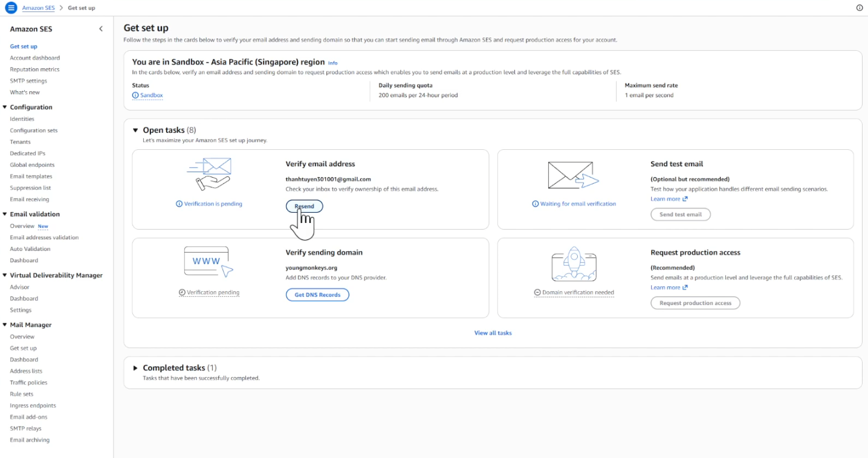Open Dashboard under Email validation
Image resolution: width=868 pixels, height=458 pixels.
click(24, 260)
